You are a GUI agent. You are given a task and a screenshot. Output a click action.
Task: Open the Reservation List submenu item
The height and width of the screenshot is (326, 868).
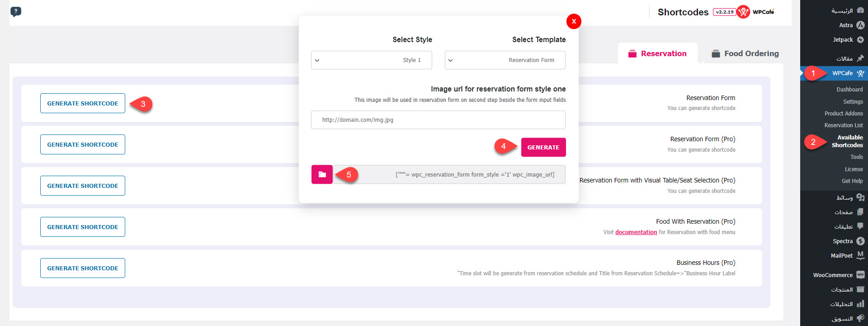tap(844, 125)
